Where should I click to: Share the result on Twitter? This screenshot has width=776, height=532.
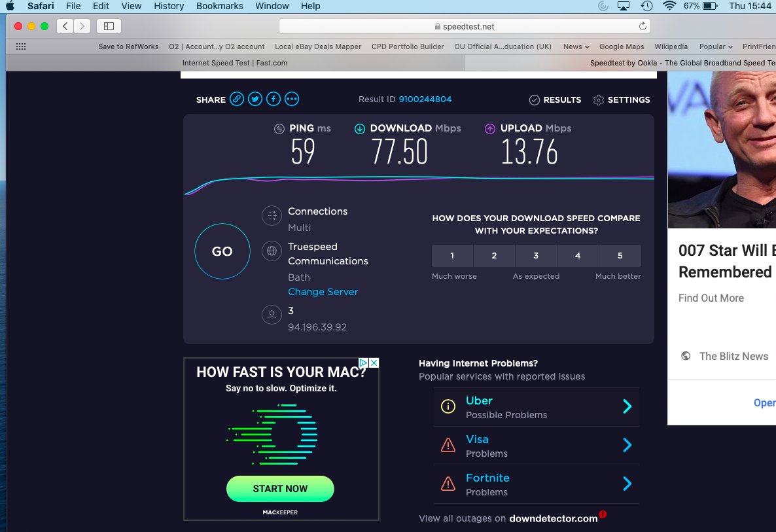[x=255, y=99]
